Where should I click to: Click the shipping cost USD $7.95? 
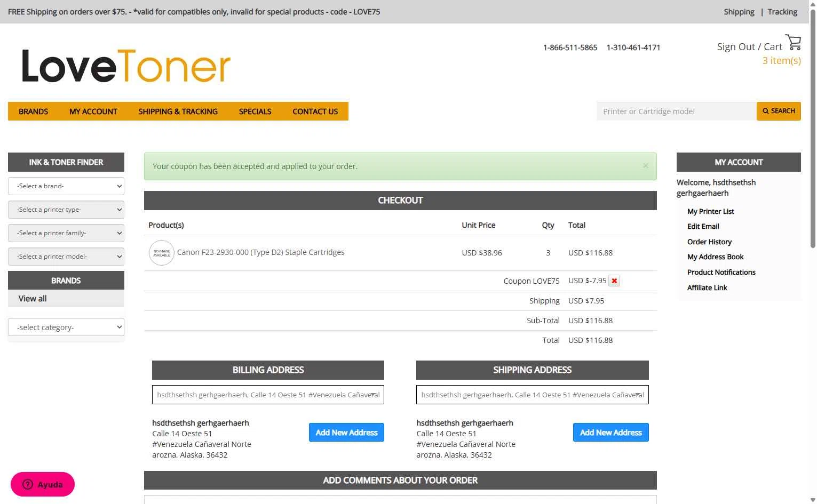pyautogui.click(x=586, y=301)
